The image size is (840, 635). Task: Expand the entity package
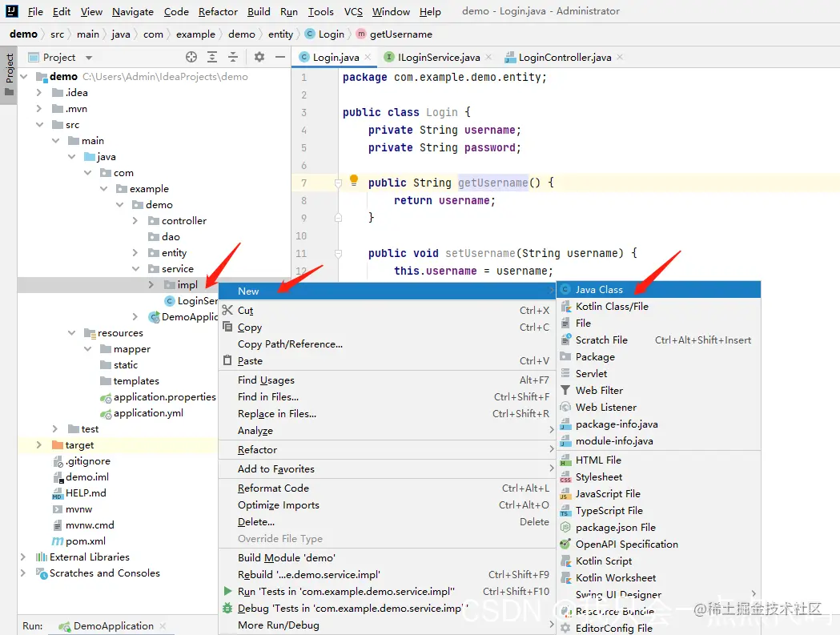pos(135,253)
